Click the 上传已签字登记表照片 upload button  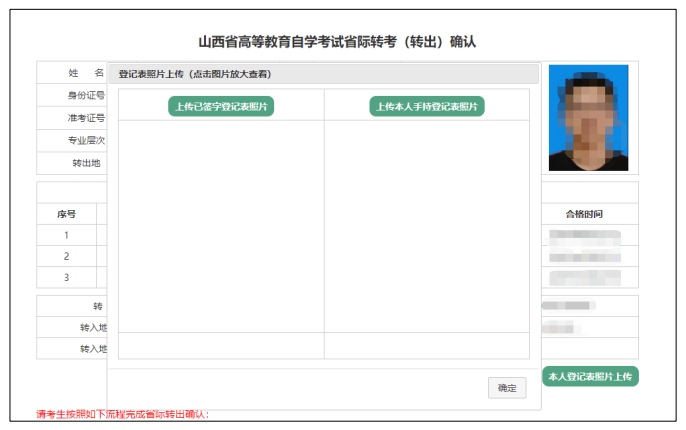(221, 106)
